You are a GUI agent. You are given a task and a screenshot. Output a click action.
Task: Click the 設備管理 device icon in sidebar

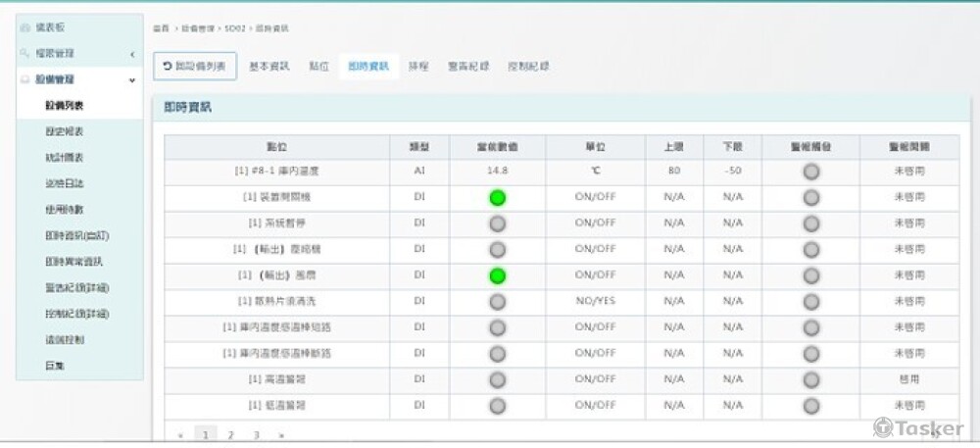tap(25, 80)
